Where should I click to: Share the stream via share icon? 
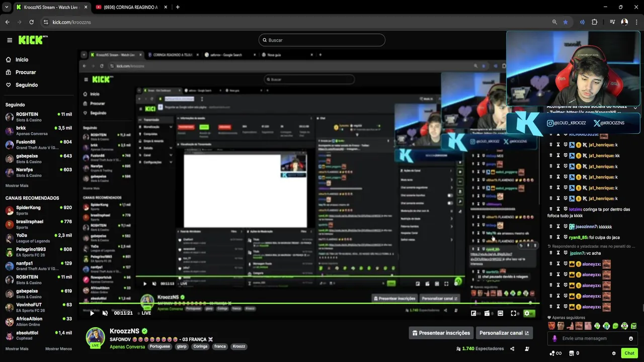coord(512,349)
